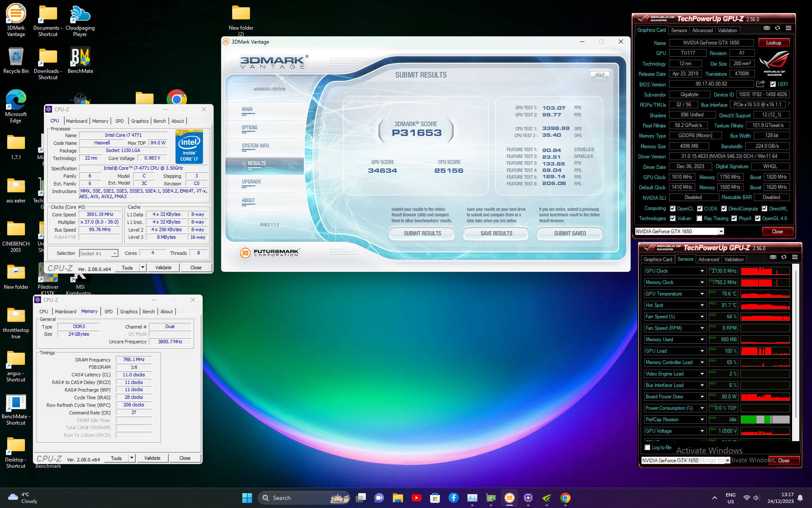This screenshot has width=812, height=508.
Task: Toggle the DirectML checkbox in GPU-Z
Action: pos(764,209)
